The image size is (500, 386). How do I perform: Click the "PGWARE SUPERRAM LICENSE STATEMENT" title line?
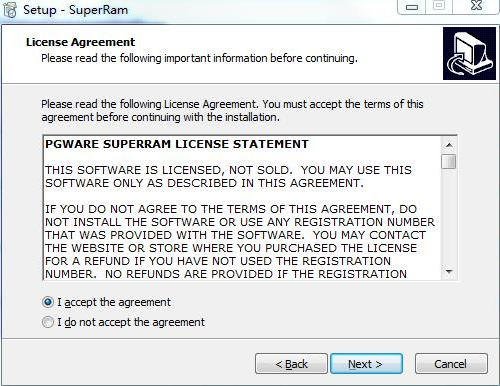click(177, 144)
